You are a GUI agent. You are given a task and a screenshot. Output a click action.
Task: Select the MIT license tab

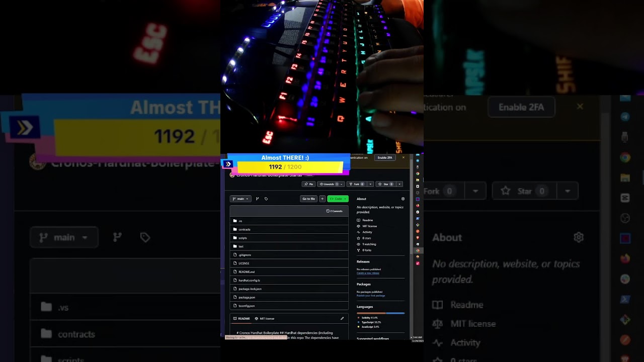pos(265,318)
